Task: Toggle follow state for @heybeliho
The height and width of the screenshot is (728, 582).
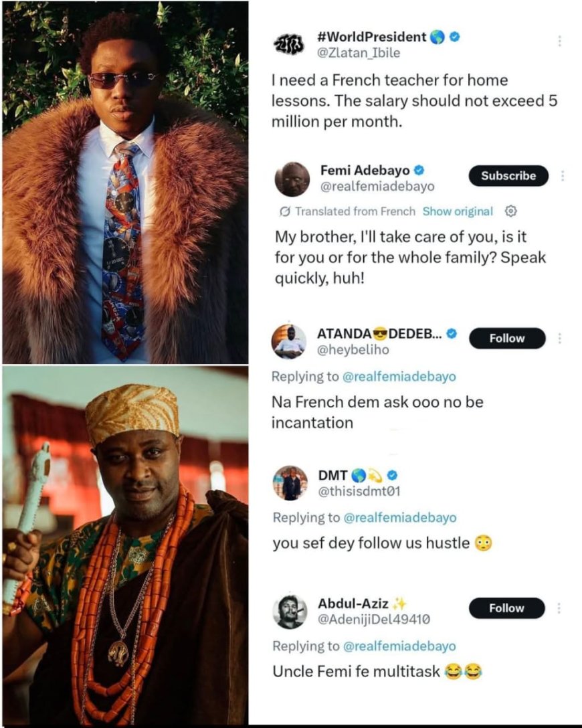Action: 506,338
